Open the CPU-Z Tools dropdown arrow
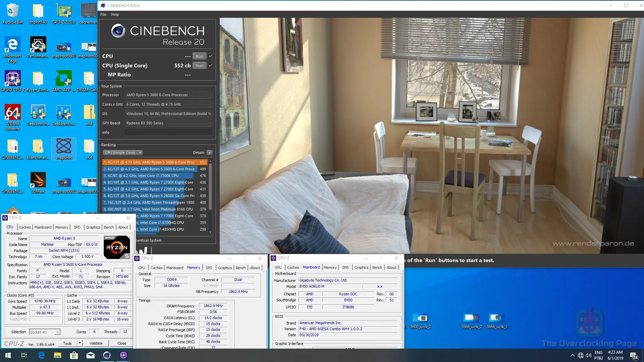Image resolution: width=644 pixels, height=362 pixels. [79, 343]
